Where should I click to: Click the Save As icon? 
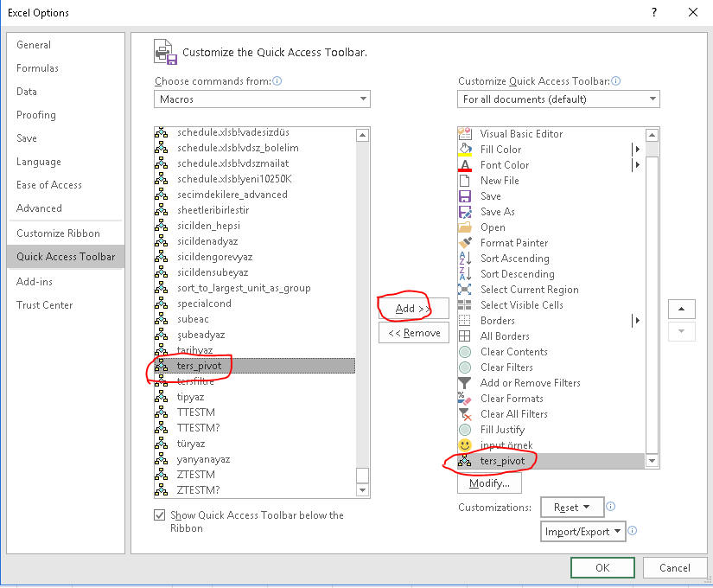(x=465, y=212)
